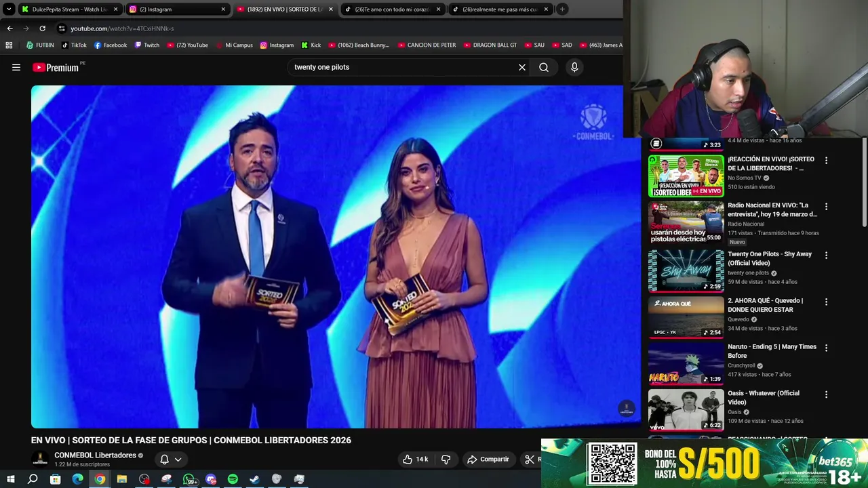This screenshot has width=868, height=488.
Task: Toggle notification bell for CONMEBOL Libertadores
Action: pyautogui.click(x=164, y=460)
